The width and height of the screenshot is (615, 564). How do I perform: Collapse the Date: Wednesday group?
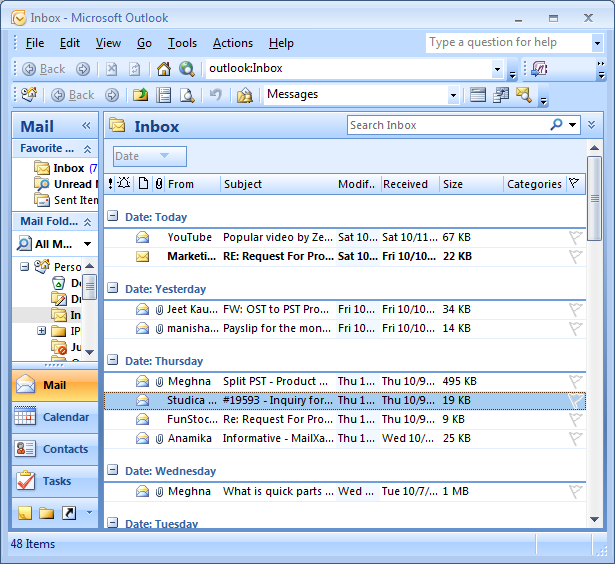point(113,470)
